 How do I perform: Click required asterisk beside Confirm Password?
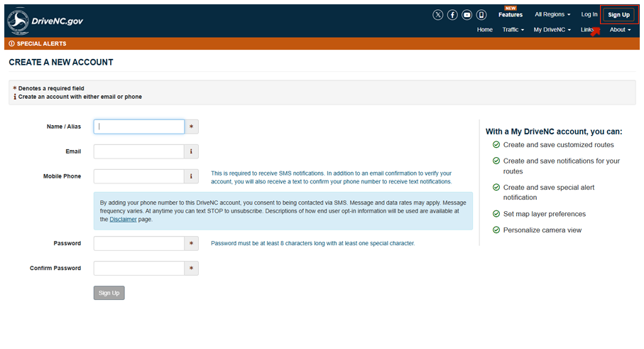pos(192,268)
